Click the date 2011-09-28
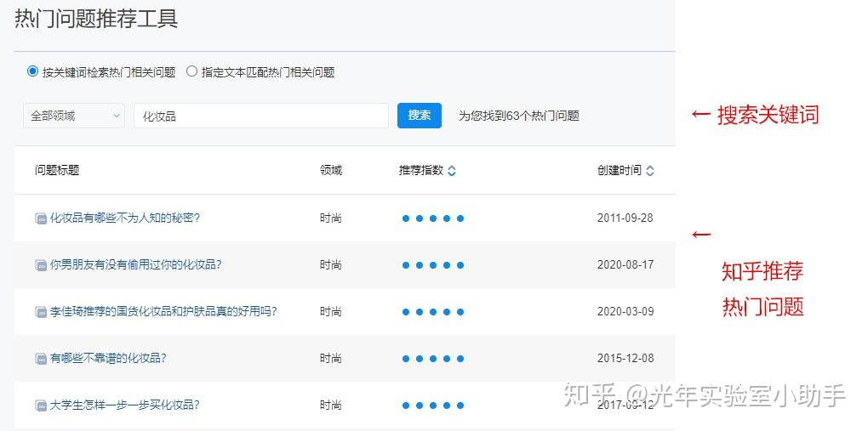The width and height of the screenshot is (868, 431). tap(625, 218)
